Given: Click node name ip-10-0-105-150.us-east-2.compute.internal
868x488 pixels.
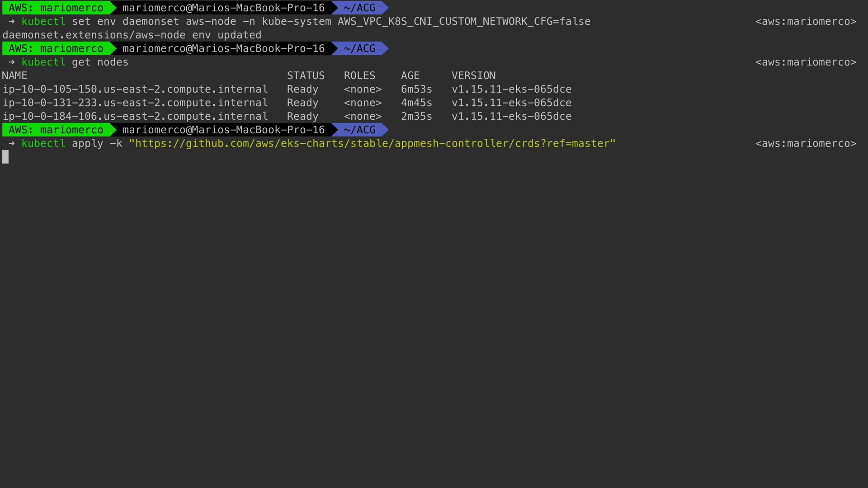Looking at the screenshot, I should (135, 89).
